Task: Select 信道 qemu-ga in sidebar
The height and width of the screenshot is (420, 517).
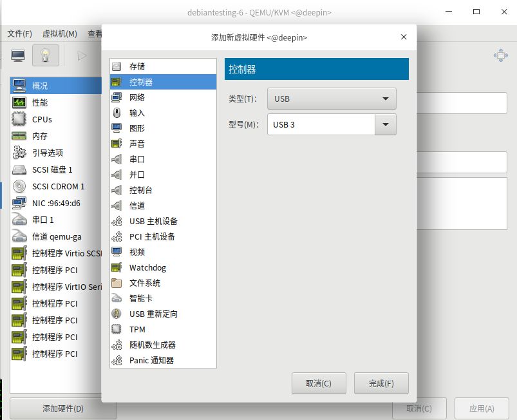Action: (x=56, y=236)
